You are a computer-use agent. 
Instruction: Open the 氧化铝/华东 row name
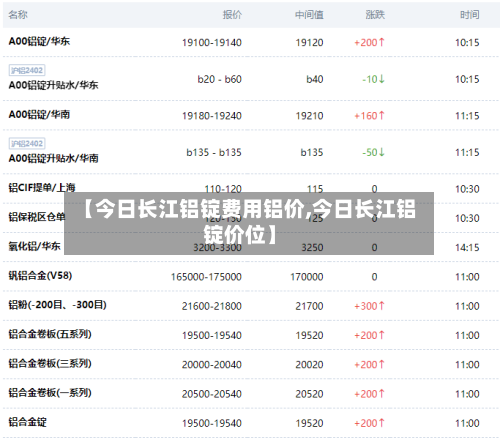click(x=34, y=246)
